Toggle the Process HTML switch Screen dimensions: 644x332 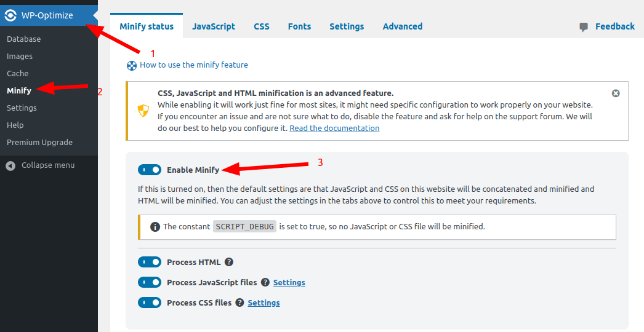click(x=150, y=262)
